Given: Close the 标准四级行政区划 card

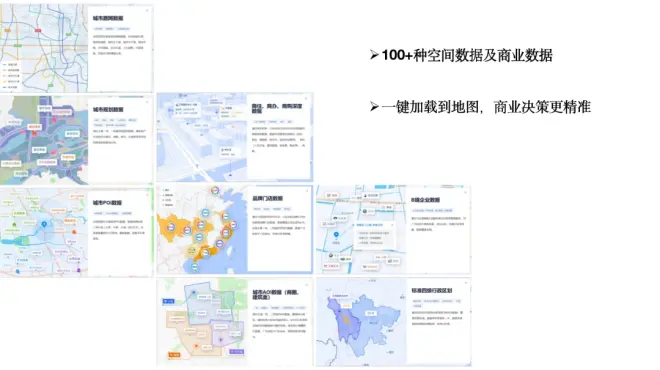Looking at the screenshot, I should (x=465, y=283).
